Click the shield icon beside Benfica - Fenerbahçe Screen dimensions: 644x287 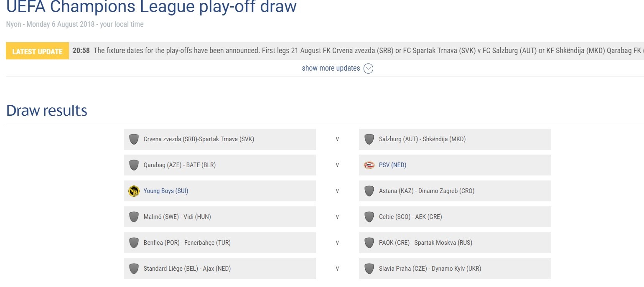coord(134,243)
